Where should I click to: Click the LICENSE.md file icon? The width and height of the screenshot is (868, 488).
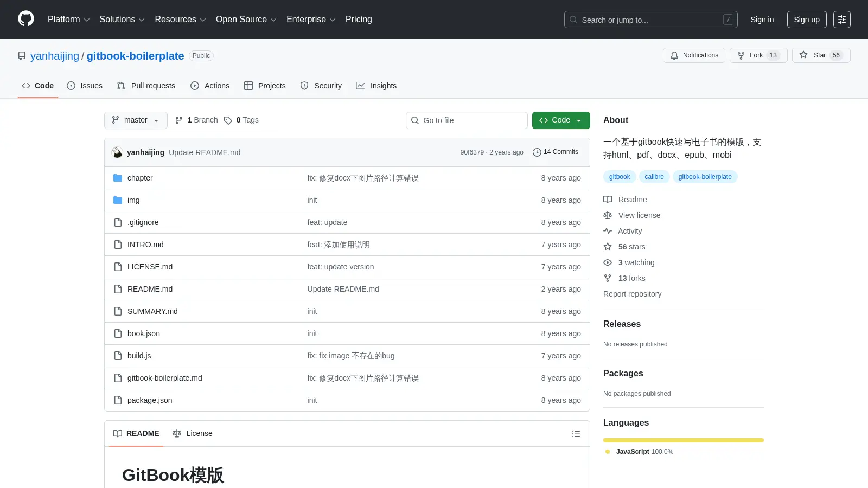[x=118, y=267]
